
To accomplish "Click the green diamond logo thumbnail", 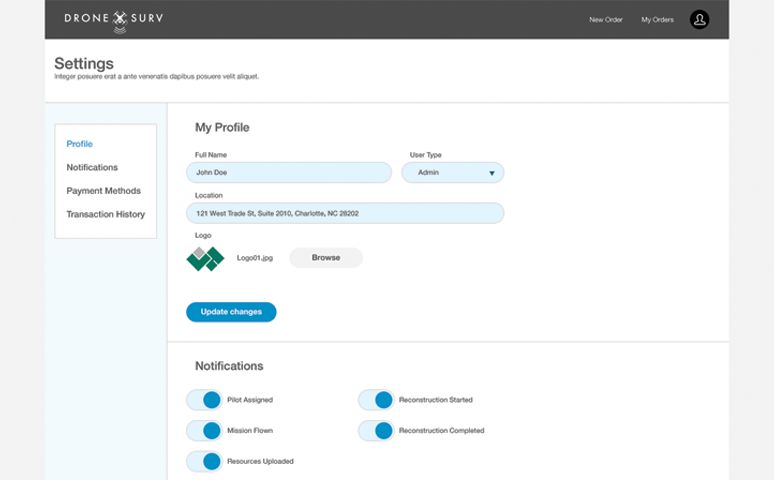I will point(205,258).
